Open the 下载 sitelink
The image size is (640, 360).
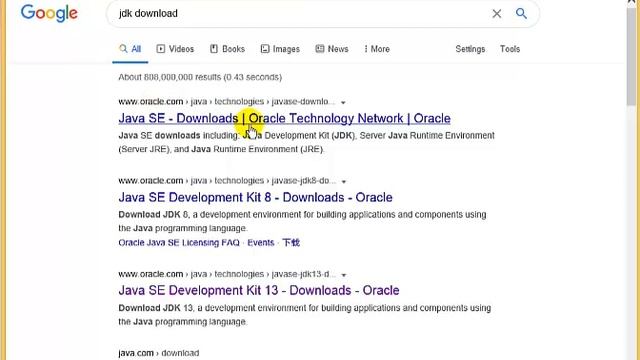(x=291, y=243)
